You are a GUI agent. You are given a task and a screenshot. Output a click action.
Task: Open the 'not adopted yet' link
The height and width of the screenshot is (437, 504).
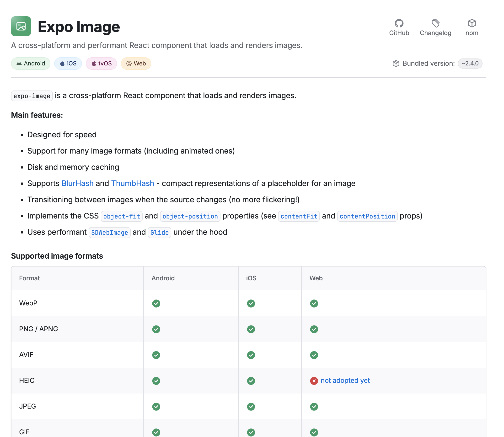pos(345,380)
